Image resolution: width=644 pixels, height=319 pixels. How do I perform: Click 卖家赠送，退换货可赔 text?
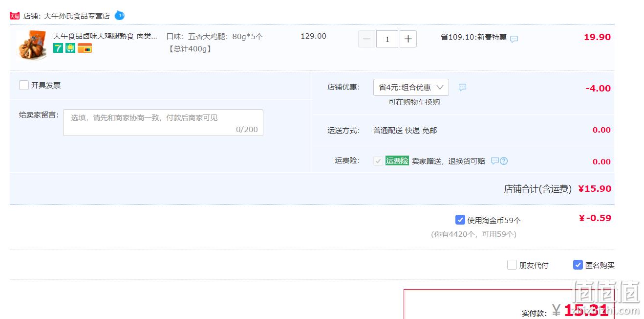(449, 161)
